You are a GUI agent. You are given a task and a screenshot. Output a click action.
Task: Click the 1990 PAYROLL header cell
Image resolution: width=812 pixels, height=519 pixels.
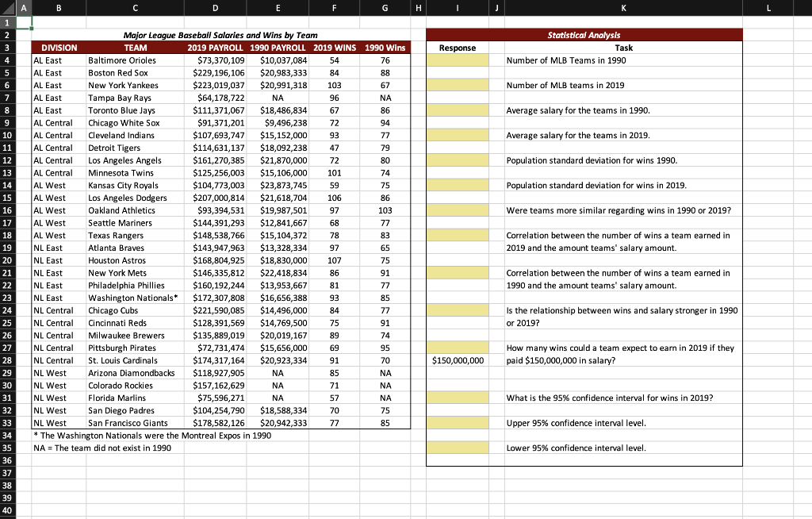coord(278,48)
